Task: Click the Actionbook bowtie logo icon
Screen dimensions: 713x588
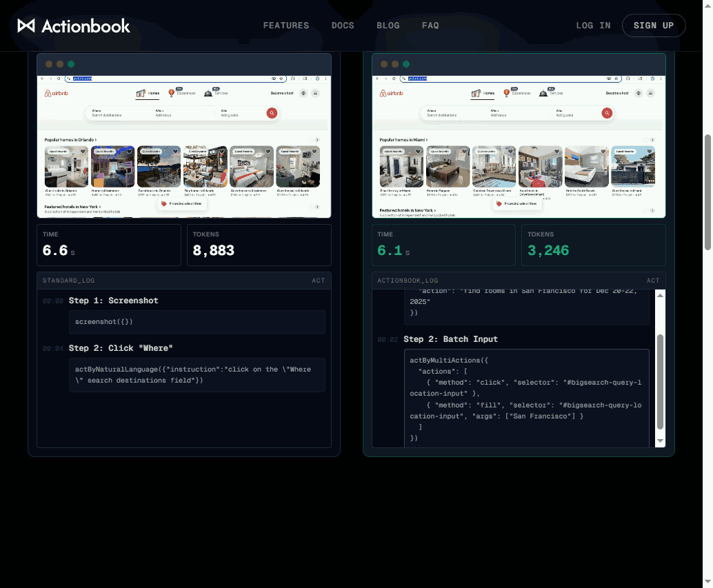Action: 26,26
